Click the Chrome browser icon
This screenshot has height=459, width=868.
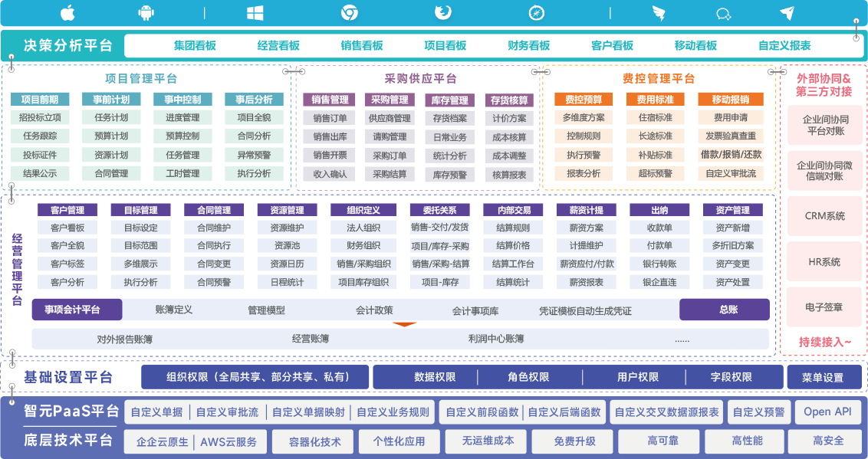tap(350, 12)
